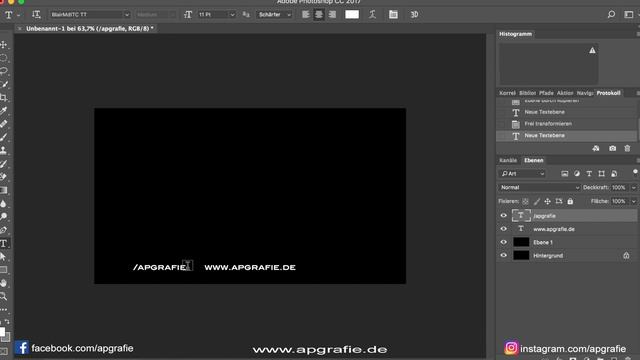Image resolution: width=640 pixels, height=360 pixels.
Task: Lock layer position
Action: tap(547, 201)
